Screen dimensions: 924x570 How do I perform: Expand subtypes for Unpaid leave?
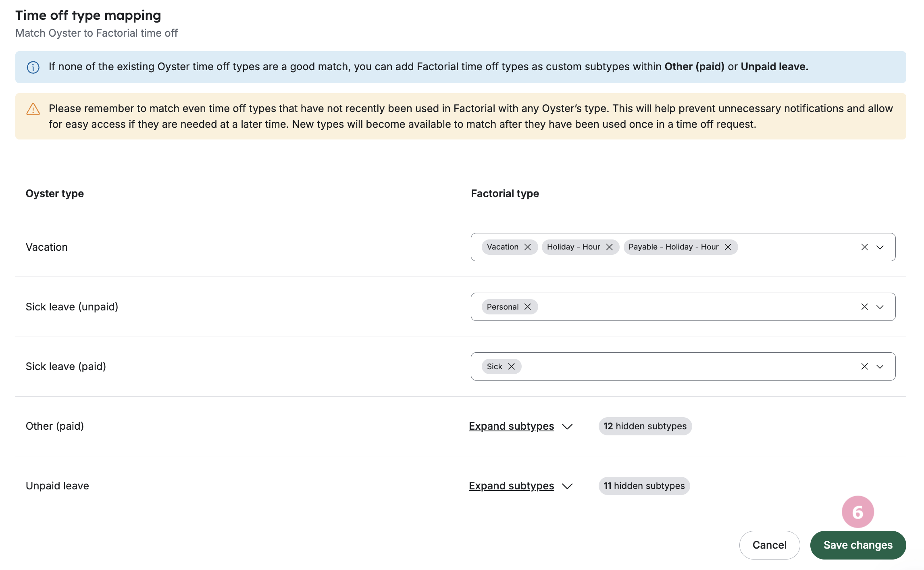(x=511, y=486)
